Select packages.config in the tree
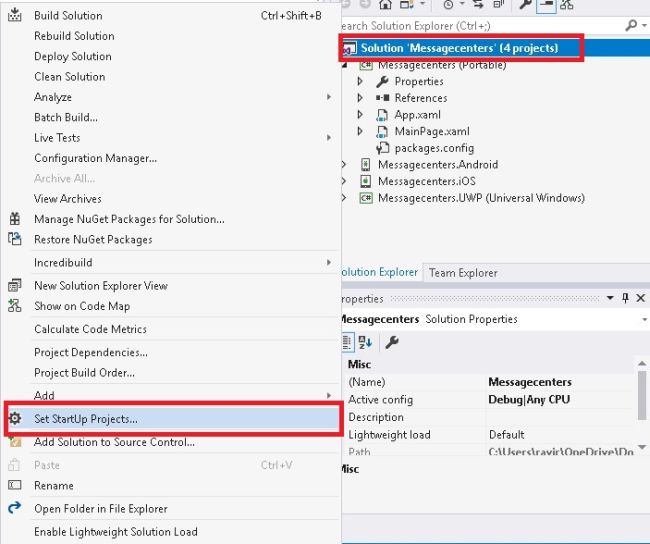 pyautogui.click(x=434, y=148)
